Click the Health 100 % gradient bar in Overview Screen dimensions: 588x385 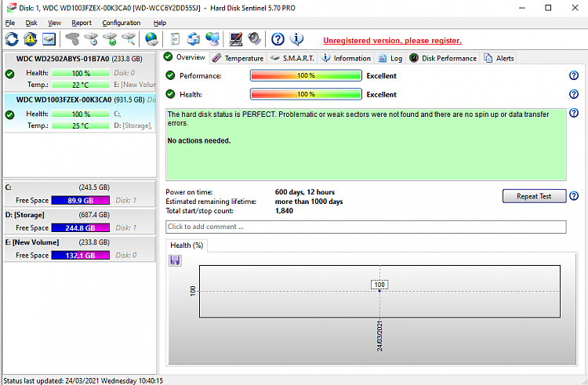coord(306,94)
